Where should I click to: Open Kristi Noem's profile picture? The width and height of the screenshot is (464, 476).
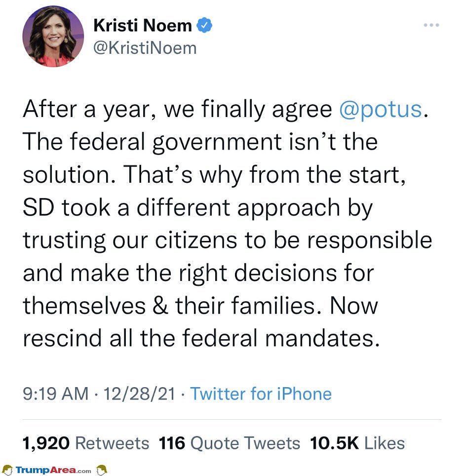(53, 37)
